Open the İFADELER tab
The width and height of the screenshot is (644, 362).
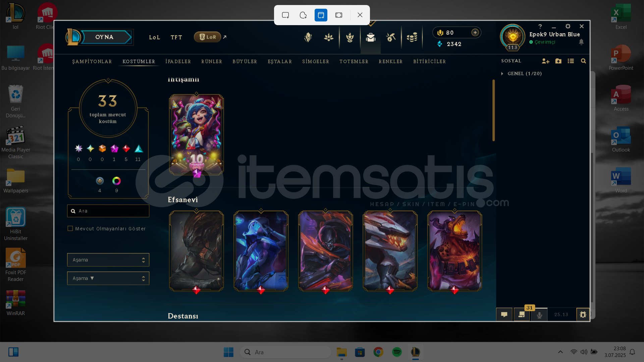(178, 61)
